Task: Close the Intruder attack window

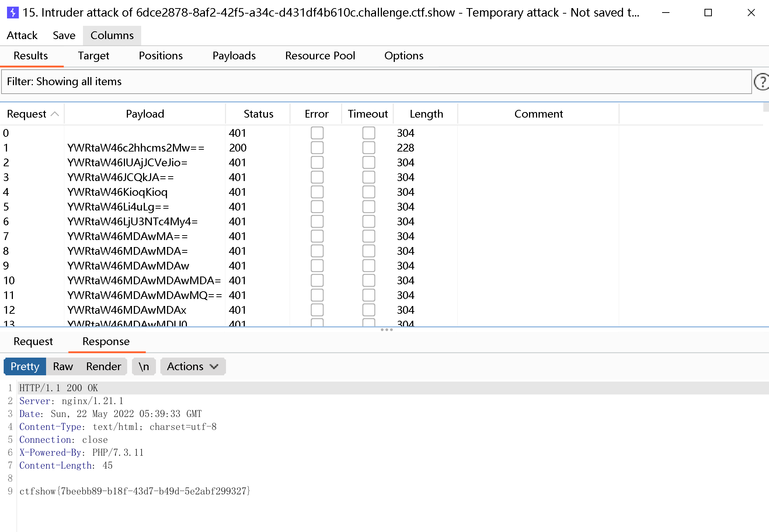Action: [x=751, y=13]
